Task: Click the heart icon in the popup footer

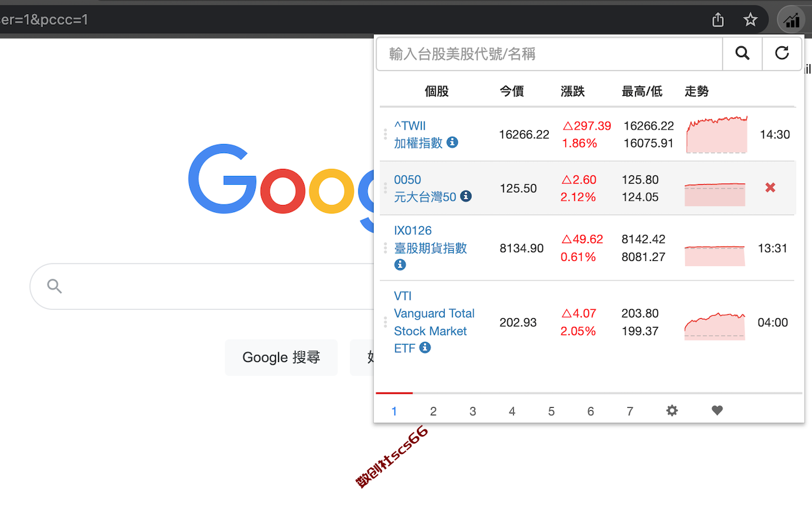Action: 717,411
